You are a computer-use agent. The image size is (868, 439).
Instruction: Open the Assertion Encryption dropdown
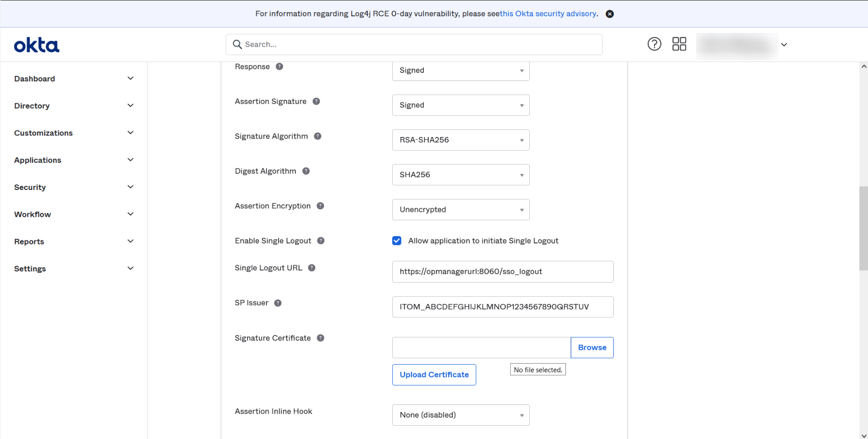460,210
